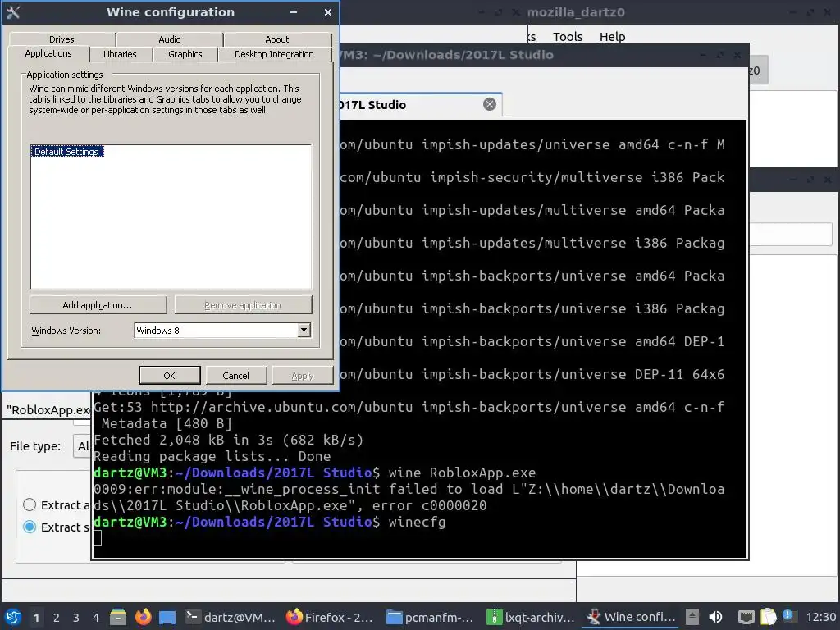840x630 pixels.
Task: Focus the dartz@VM terminal taskbar entry
Action: pyautogui.click(x=231, y=617)
